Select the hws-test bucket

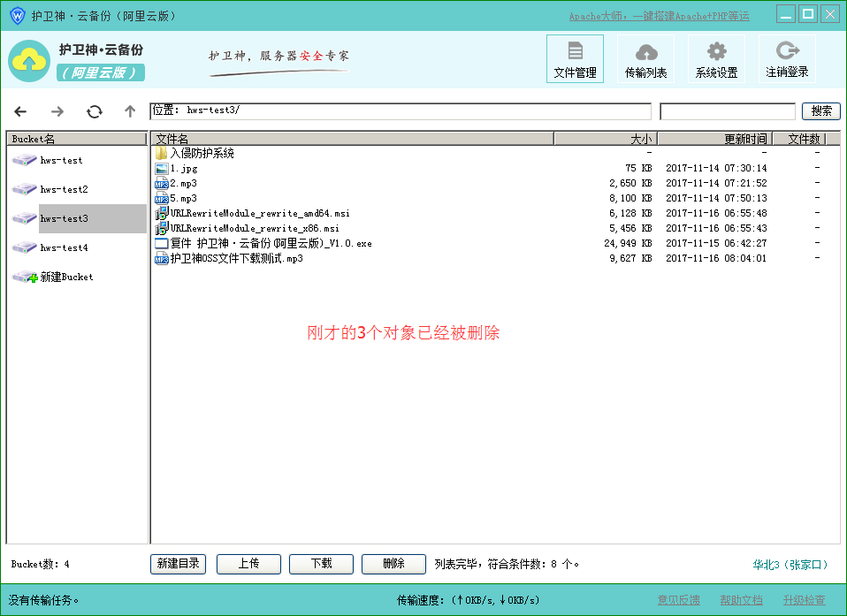pos(61,161)
